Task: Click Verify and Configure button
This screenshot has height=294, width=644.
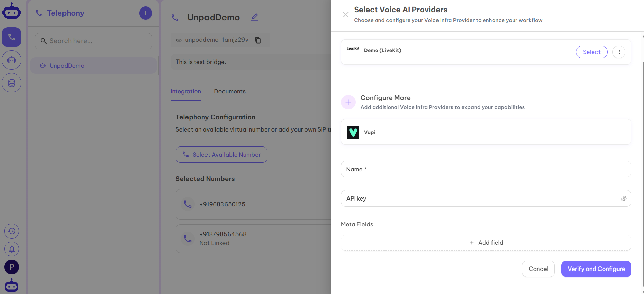Action: [x=596, y=269]
